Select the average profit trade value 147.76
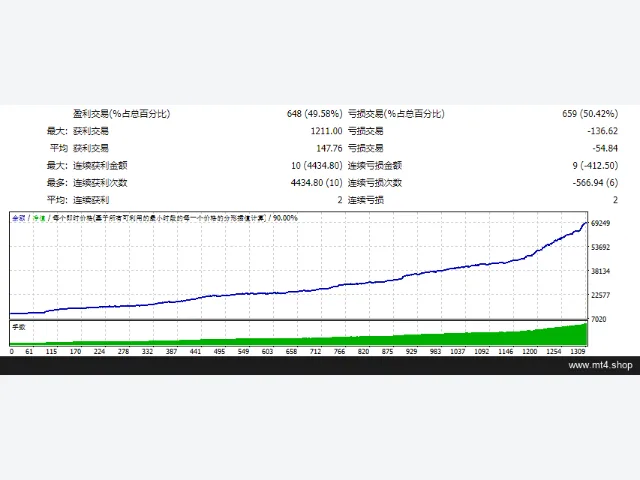The image size is (640, 480). (x=329, y=148)
